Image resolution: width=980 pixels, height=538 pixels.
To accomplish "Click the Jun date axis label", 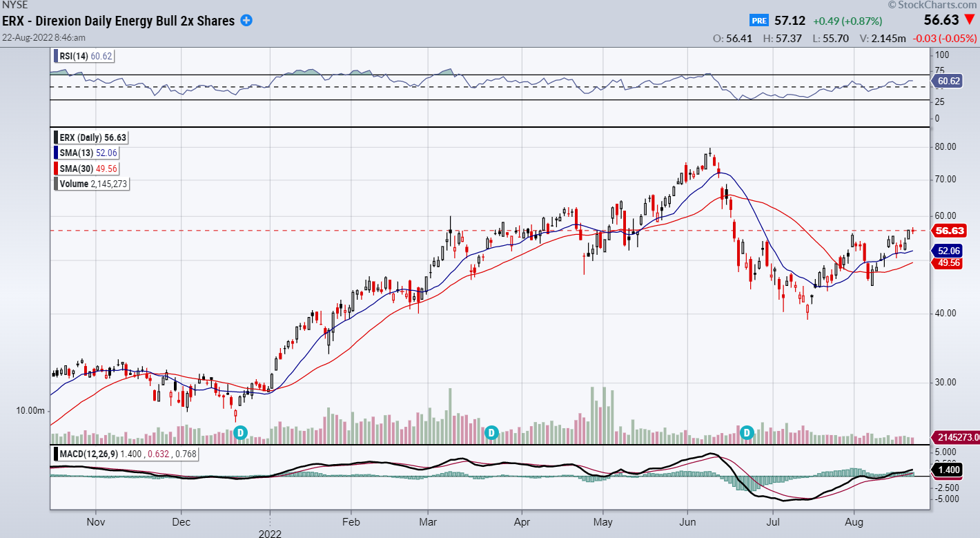I will tap(687, 522).
